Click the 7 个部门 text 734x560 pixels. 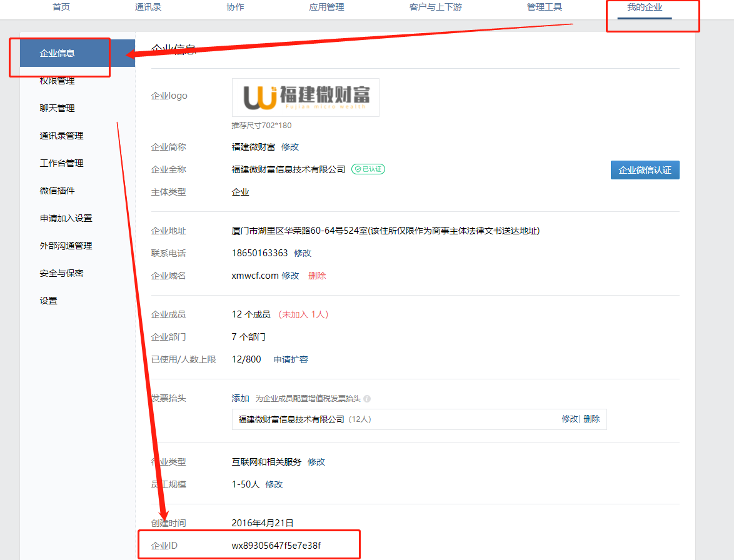coord(249,337)
